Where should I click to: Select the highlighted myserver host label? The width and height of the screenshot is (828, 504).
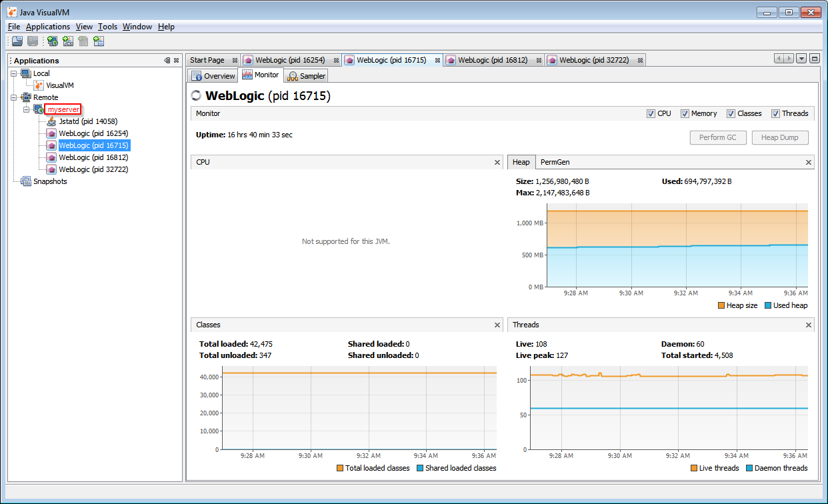click(63, 109)
